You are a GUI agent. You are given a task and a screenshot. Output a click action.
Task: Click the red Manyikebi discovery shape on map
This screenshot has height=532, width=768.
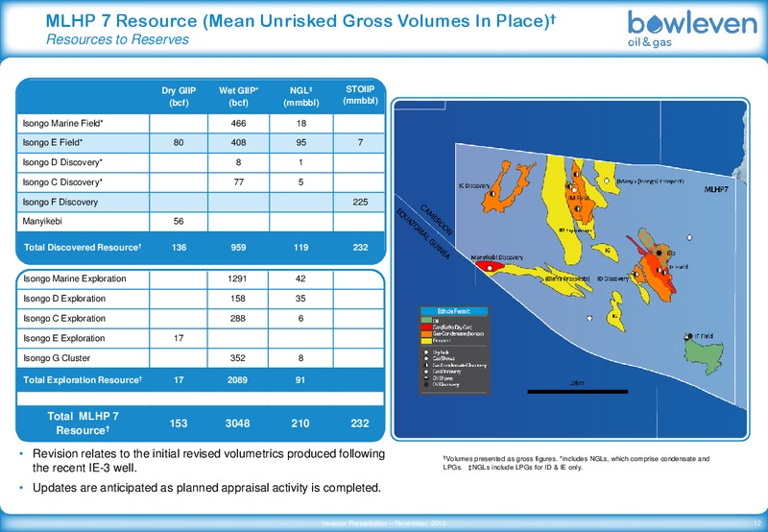[490, 267]
